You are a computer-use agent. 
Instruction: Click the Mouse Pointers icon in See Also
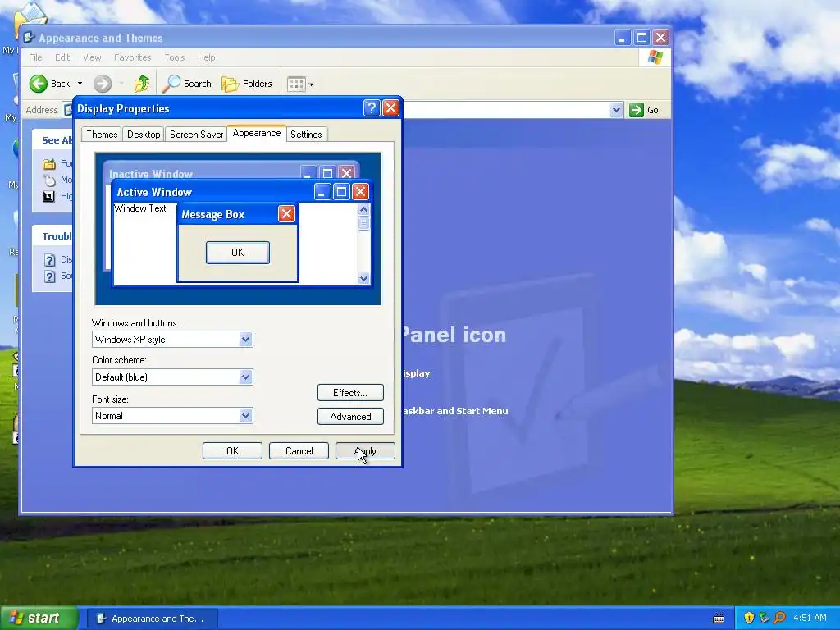pos(49,180)
